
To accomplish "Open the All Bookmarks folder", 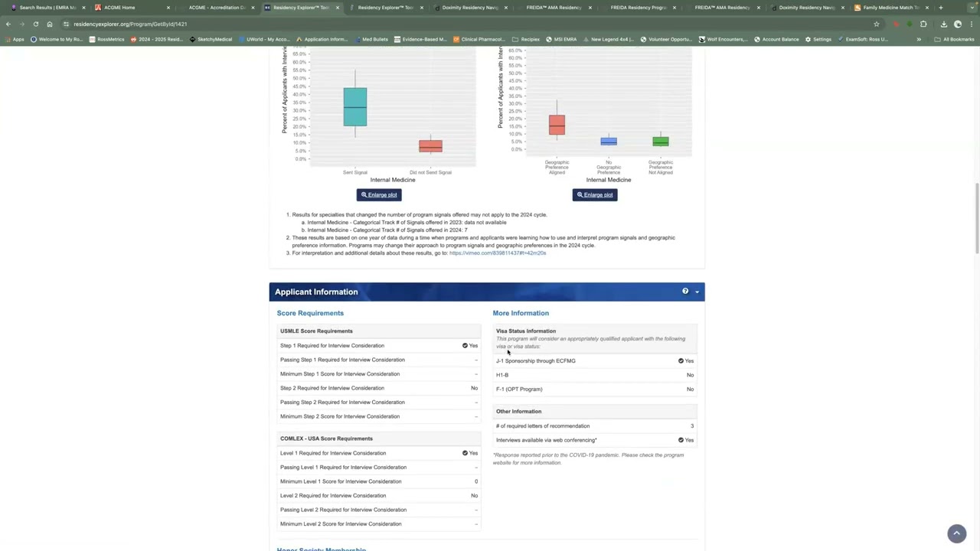I will pos(954,39).
